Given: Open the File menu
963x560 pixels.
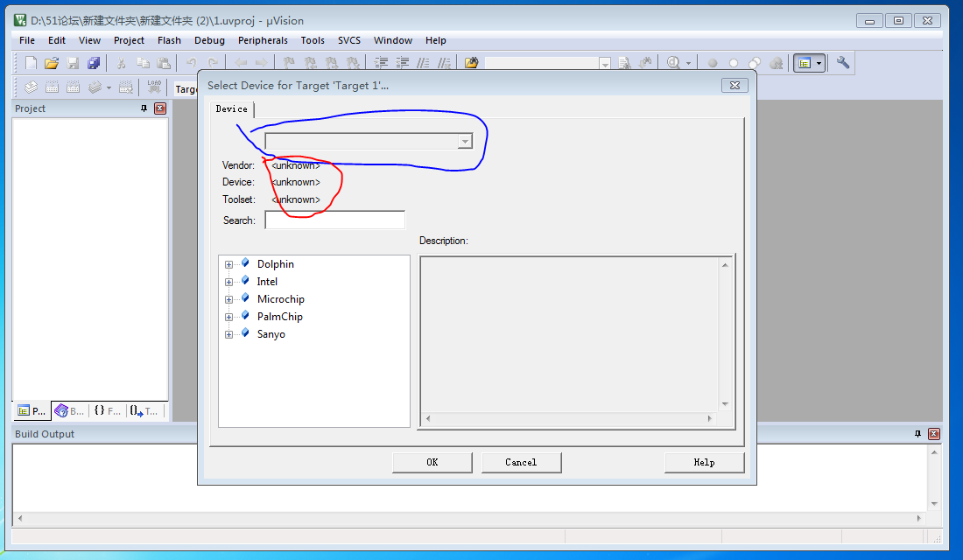Looking at the screenshot, I should pyautogui.click(x=27, y=40).
